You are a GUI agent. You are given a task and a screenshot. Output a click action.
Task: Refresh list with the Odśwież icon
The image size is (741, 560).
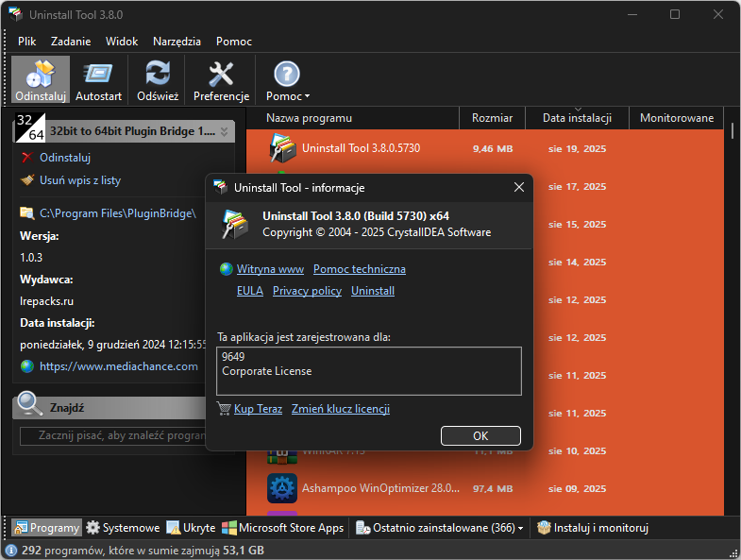coord(158,74)
